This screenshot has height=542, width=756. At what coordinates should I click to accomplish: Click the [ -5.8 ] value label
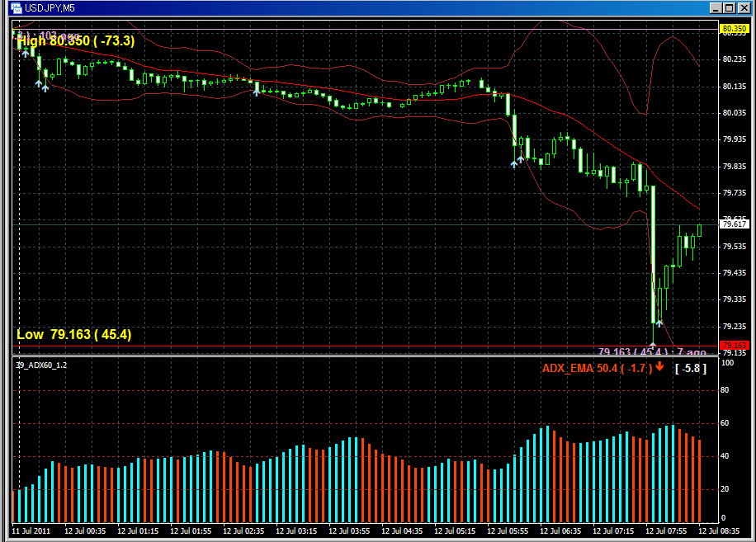690,368
